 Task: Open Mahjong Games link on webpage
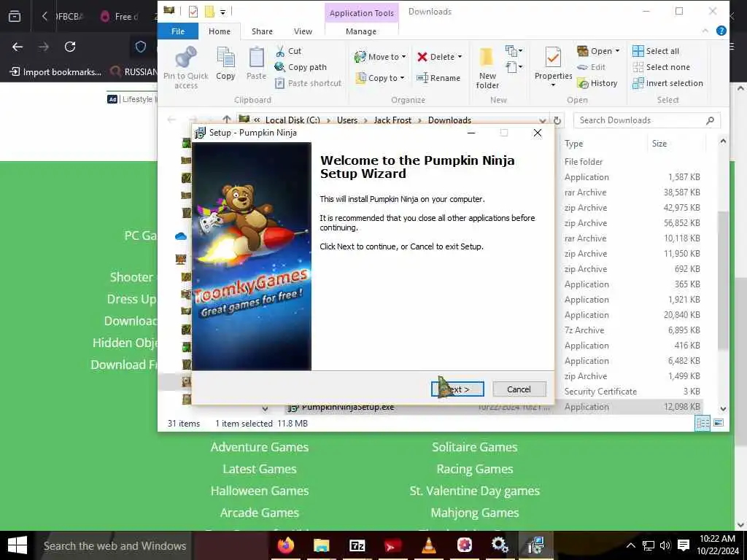[x=474, y=513]
